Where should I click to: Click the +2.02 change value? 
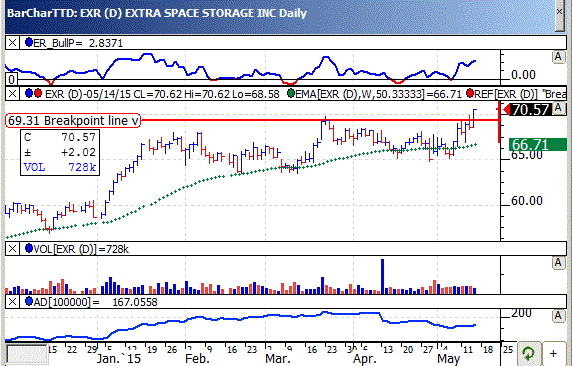pos(78,152)
